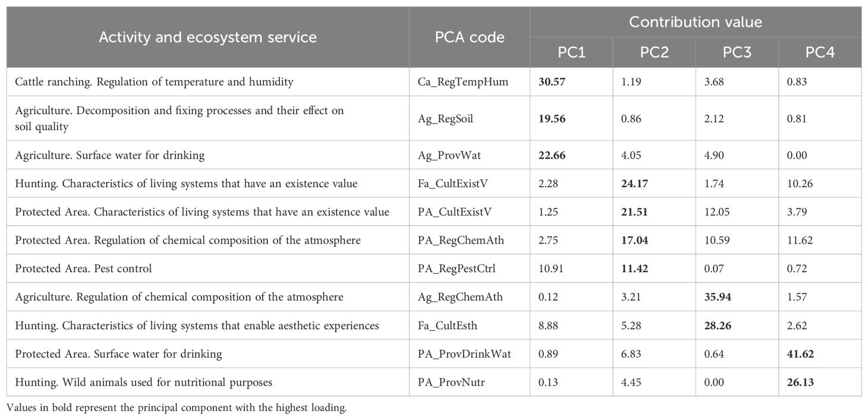
Task: Click the 'PCA code' column header
Action: point(469,37)
